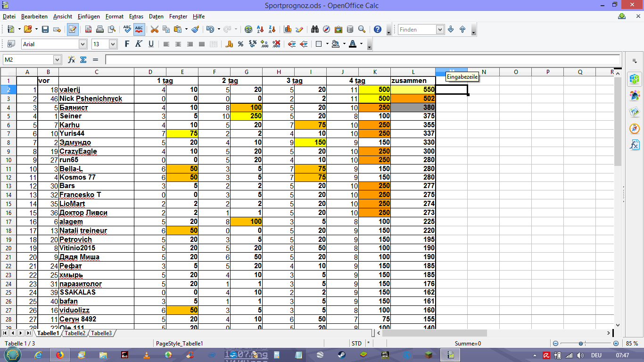Toggle Edit File mode
The image size is (644, 362).
coord(73,29)
